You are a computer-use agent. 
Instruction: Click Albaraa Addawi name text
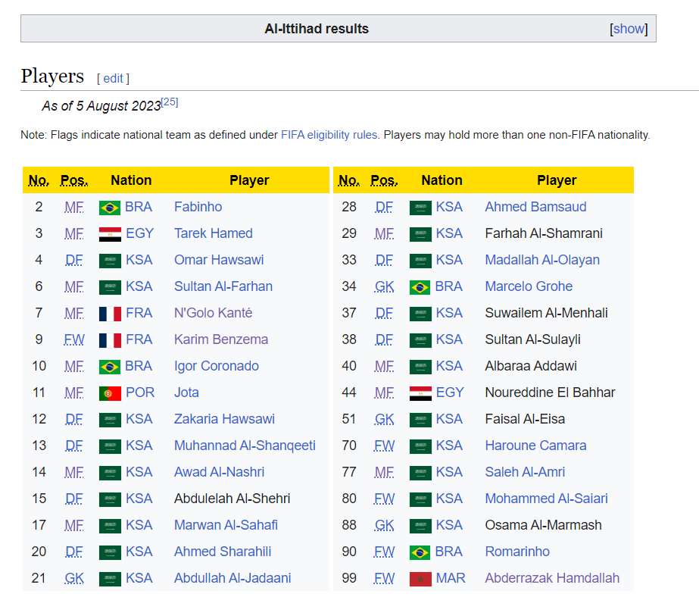coord(531,366)
